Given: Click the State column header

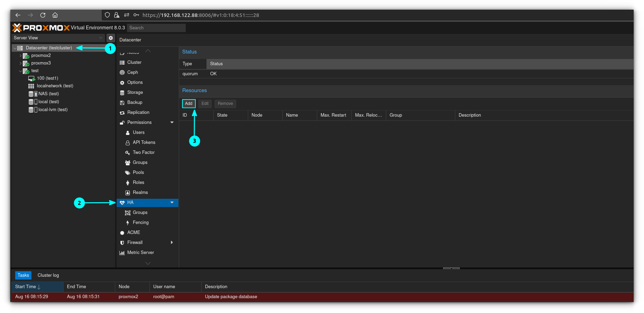Looking at the screenshot, I should (x=231, y=115).
